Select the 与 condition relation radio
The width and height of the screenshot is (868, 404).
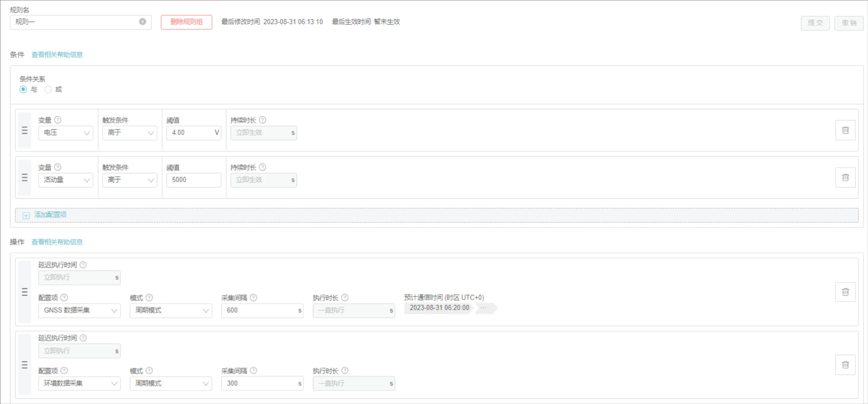click(x=23, y=89)
